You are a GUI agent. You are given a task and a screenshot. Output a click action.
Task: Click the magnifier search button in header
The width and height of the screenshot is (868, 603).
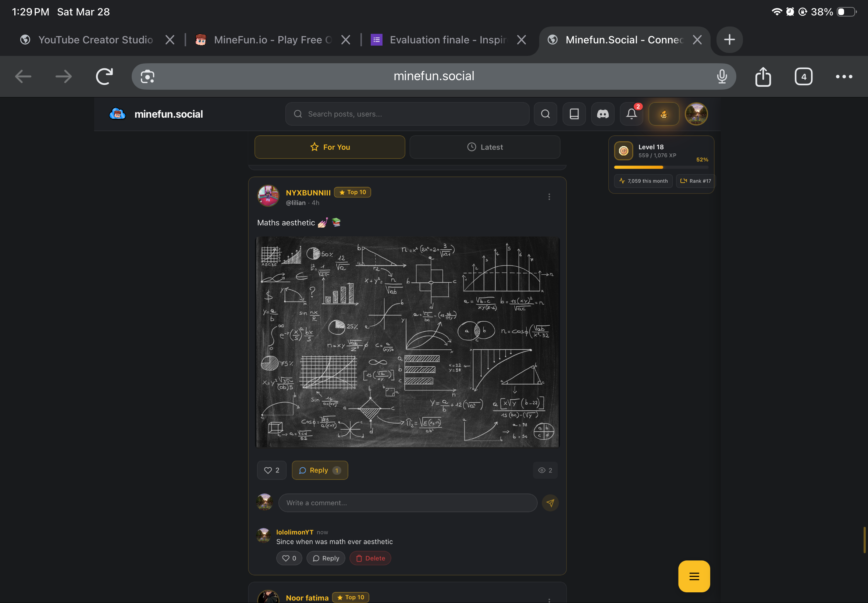click(x=545, y=114)
